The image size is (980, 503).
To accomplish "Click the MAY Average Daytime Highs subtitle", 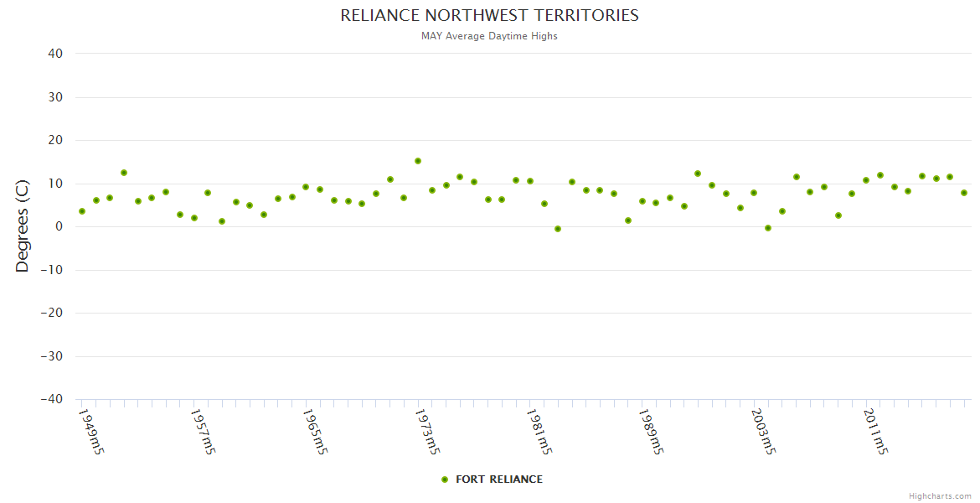I will pos(489,36).
